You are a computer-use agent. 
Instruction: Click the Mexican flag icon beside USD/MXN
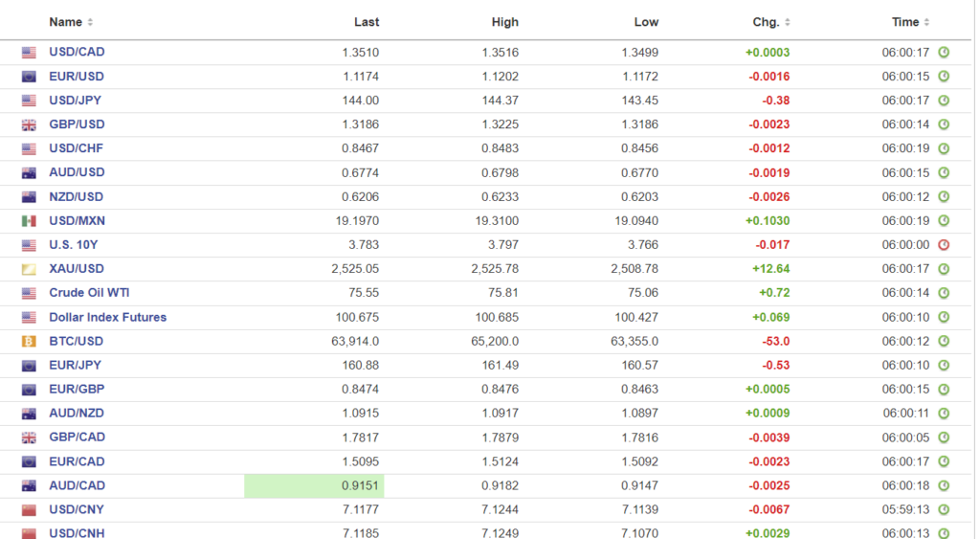tap(29, 221)
